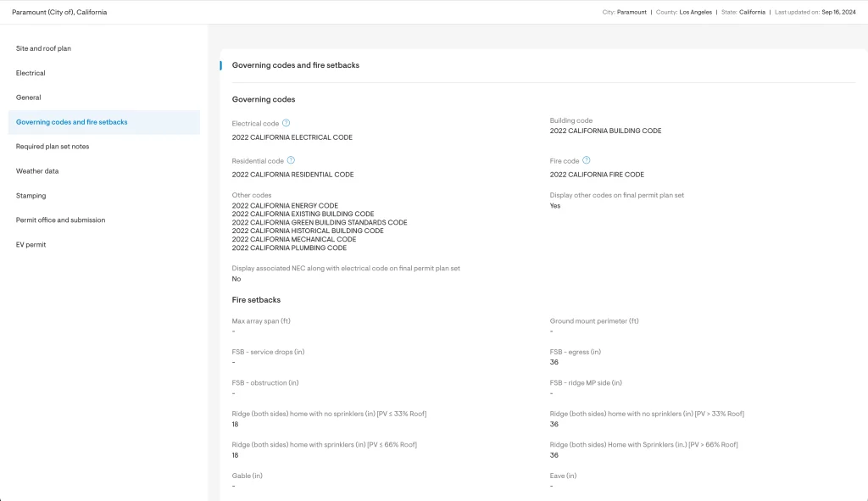Click the 2022 California Historical Building Code entry
The image size is (868, 501).
click(308, 231)
